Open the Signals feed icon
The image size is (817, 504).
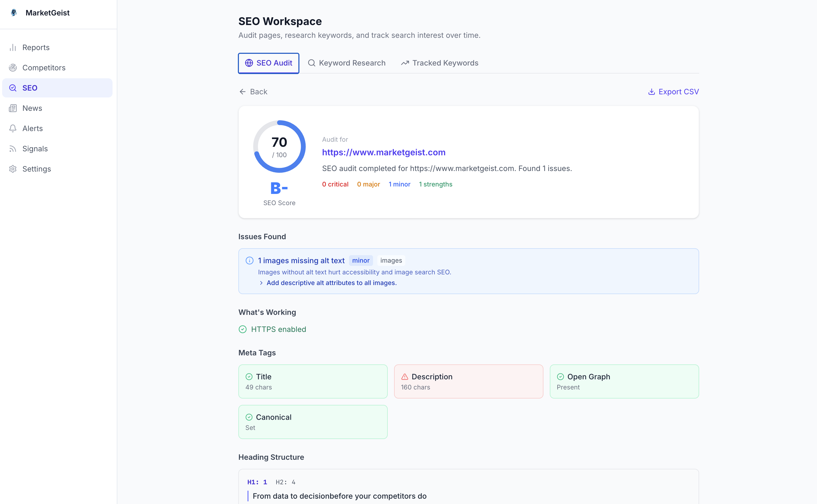tap(13, 148)
